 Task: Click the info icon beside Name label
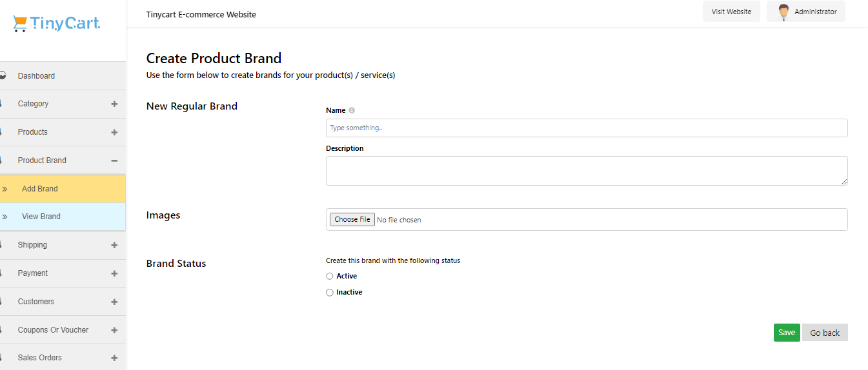[x=352, y=110]
